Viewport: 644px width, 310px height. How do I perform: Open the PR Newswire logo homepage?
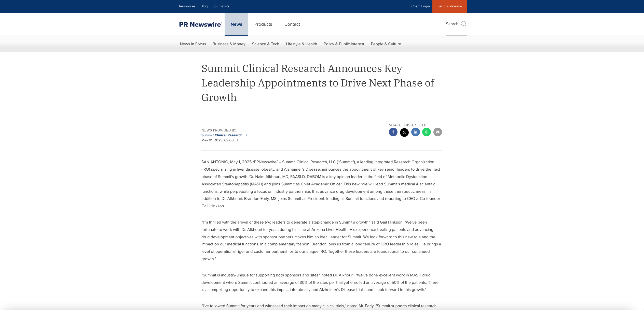200,24
